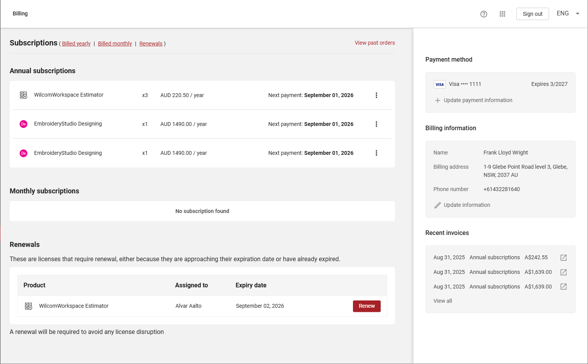The height and width of the screenshot is (364, 588).
Task: Click the Billing page title
Action: point(20,13)
